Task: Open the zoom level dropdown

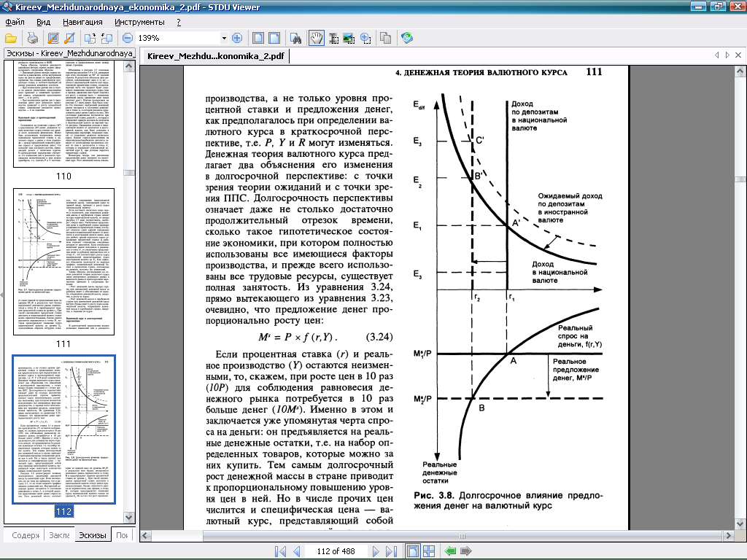Action: 224,38
